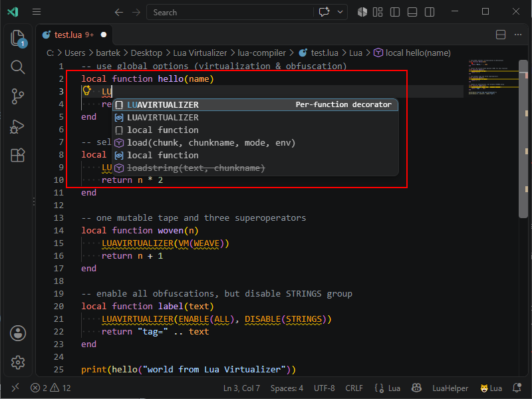Show problems from the errors and warnings count

point(51,388)
